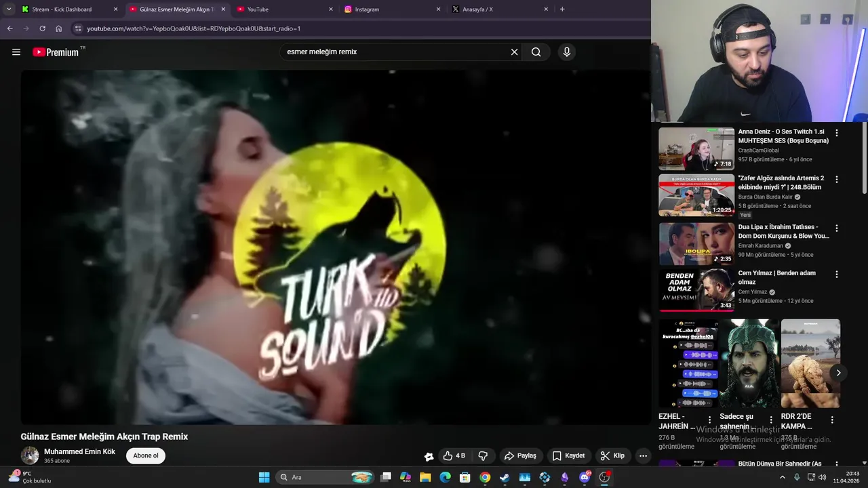Screen dimensions: 868x488
Task: Close the Kick Dashboard tab
Action: pyautogui.click(x=115, y=9)
